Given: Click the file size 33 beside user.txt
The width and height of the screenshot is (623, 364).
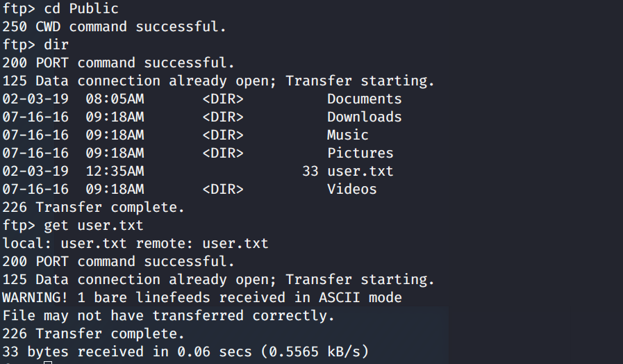Looking at the screenshot, I should point(310,172).
